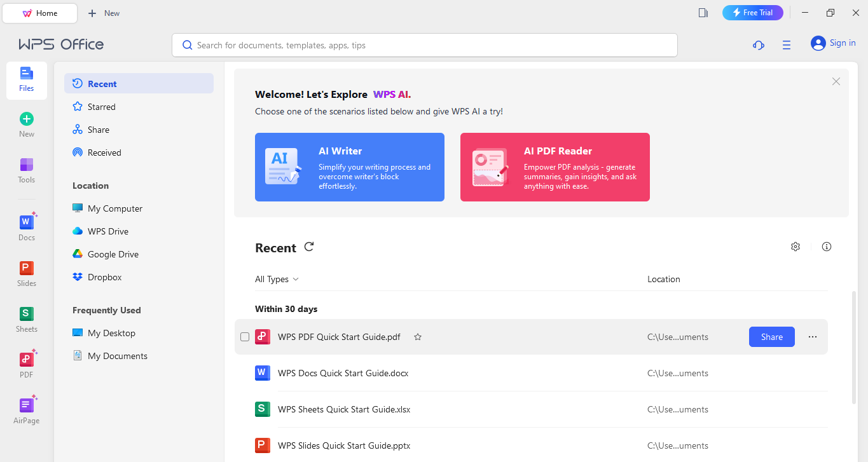Click the search magnifier icon
868x462 pixels.
[188, 45]
